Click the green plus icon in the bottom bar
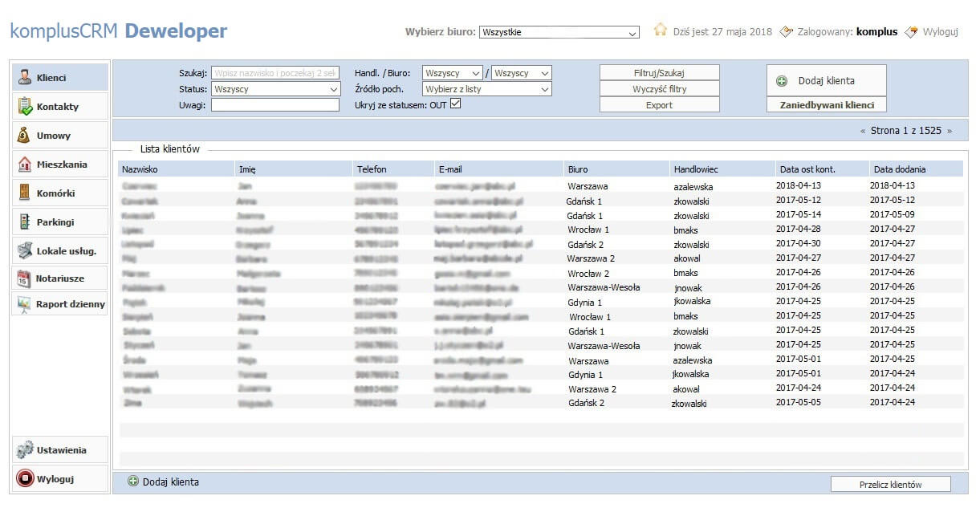Image resolution: width=980 pixels, height=508 pixels. pyautogui.click(x=133, y=482)
